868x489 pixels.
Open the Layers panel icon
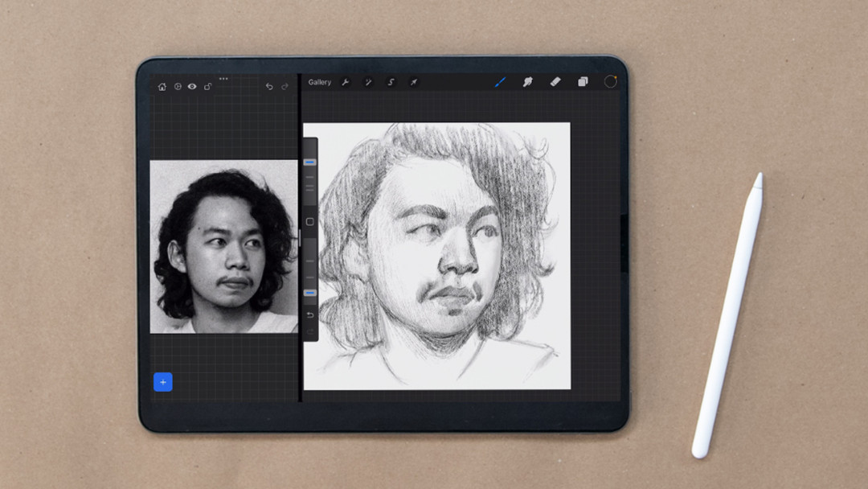click(582, 81)
